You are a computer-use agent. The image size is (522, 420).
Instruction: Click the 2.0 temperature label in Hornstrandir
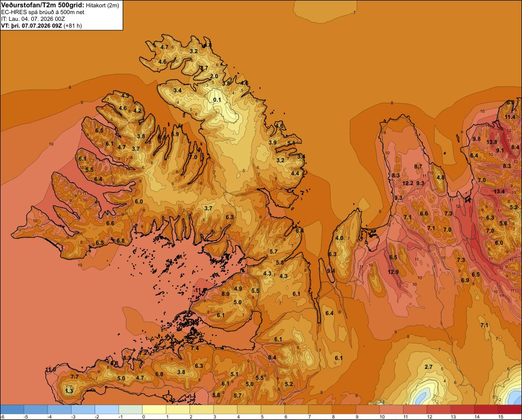pyautogui.click(x=214, y=76)
